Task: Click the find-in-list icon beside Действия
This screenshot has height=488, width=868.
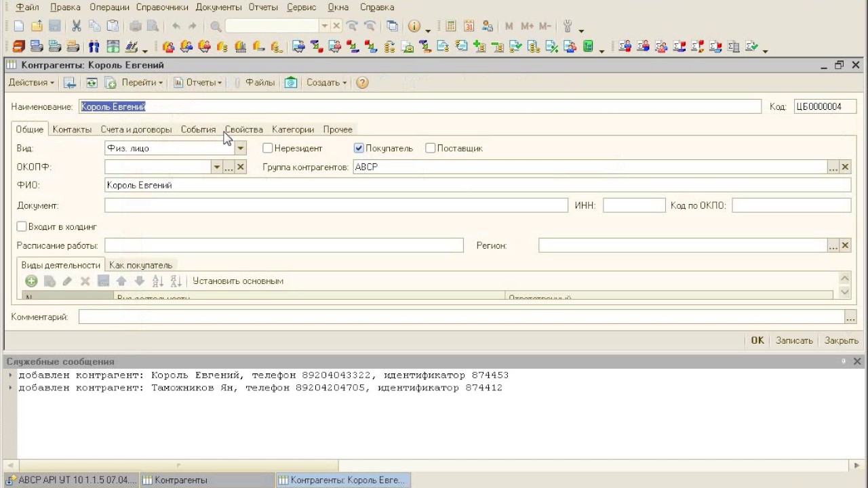Action: 69,83
